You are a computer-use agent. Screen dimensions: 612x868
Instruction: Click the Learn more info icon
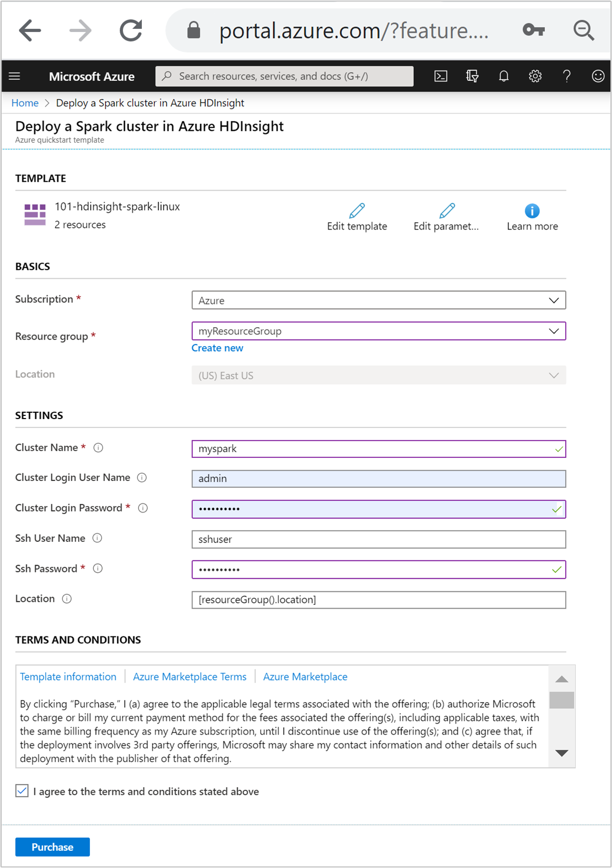532,211
